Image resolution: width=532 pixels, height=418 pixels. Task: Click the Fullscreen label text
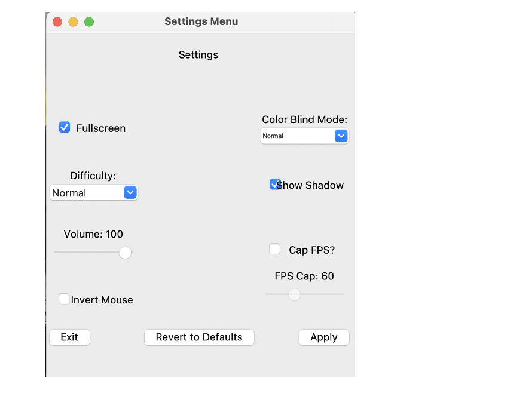pos(101,128)
